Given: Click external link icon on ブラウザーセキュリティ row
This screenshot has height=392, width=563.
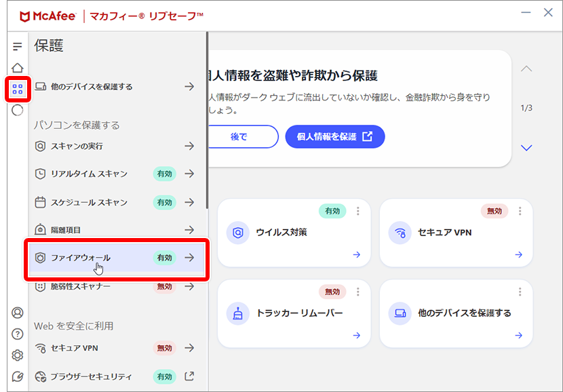Looking at the screenshot, I should tap(189, 376).
